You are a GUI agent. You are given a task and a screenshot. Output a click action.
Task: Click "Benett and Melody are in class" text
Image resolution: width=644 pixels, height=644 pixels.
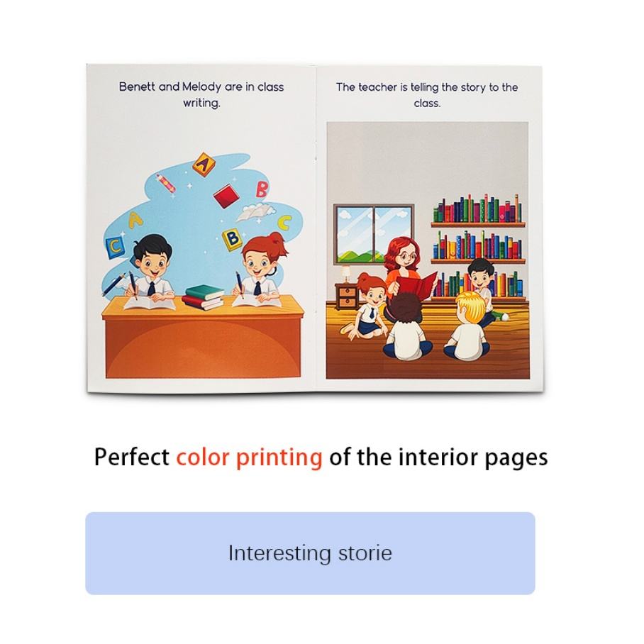201,87
